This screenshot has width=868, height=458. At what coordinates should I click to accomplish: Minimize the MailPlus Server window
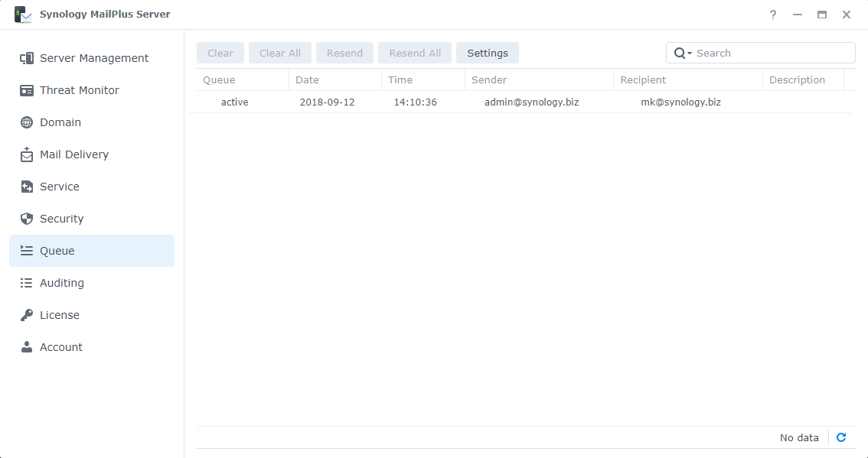point(797,15)
